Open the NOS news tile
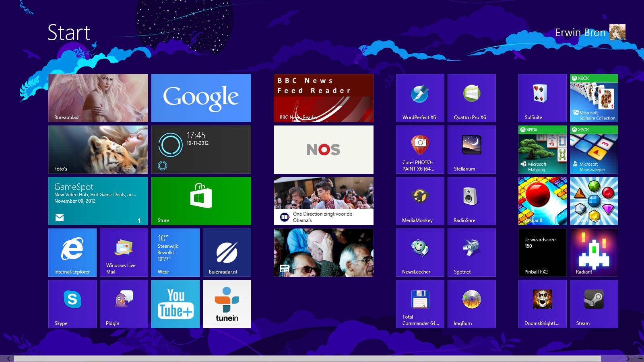 (x=324, y=150)
